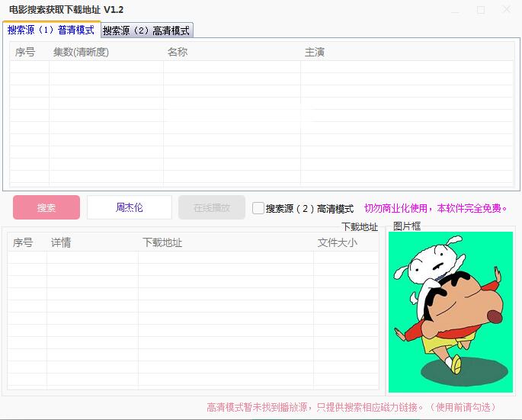Switch to 搜索源（1）普清模式 tab
Screen dimensions: 522x420
tap(51, 30)
